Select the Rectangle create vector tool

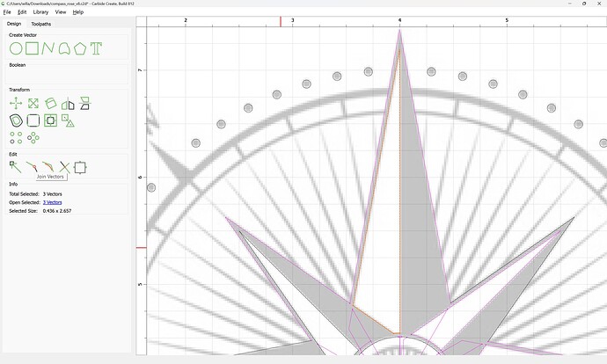[x=32, y=48]
